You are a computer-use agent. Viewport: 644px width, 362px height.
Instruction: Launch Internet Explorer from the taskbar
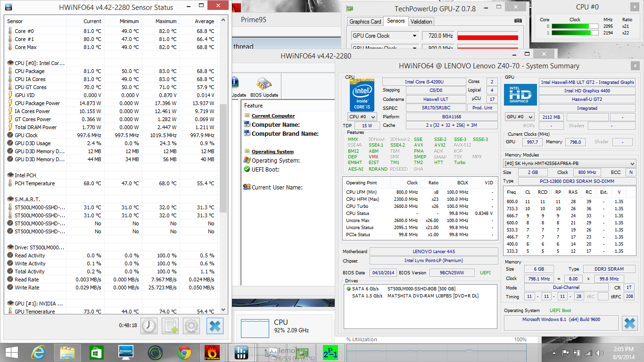[x=39, y=353]
